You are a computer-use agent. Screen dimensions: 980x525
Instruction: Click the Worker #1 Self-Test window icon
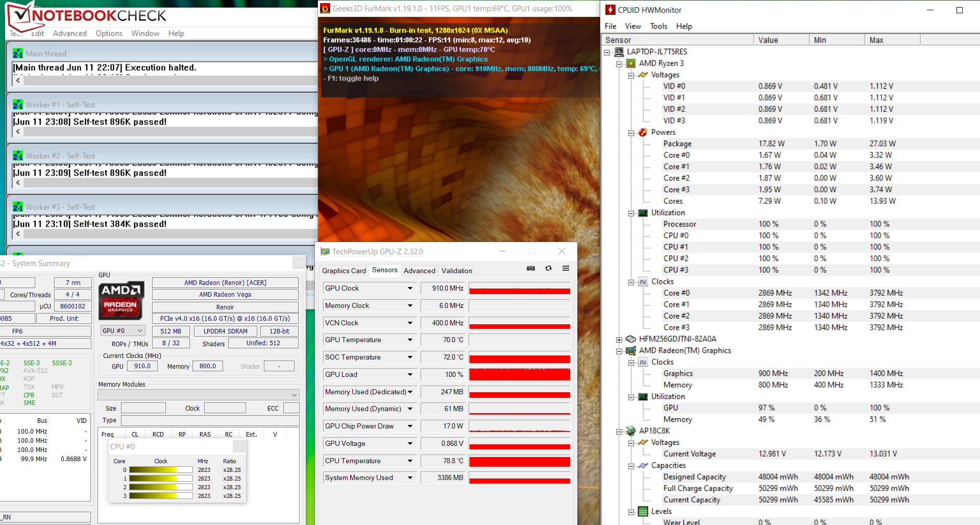pyautogui.click(x=18, y=105)
